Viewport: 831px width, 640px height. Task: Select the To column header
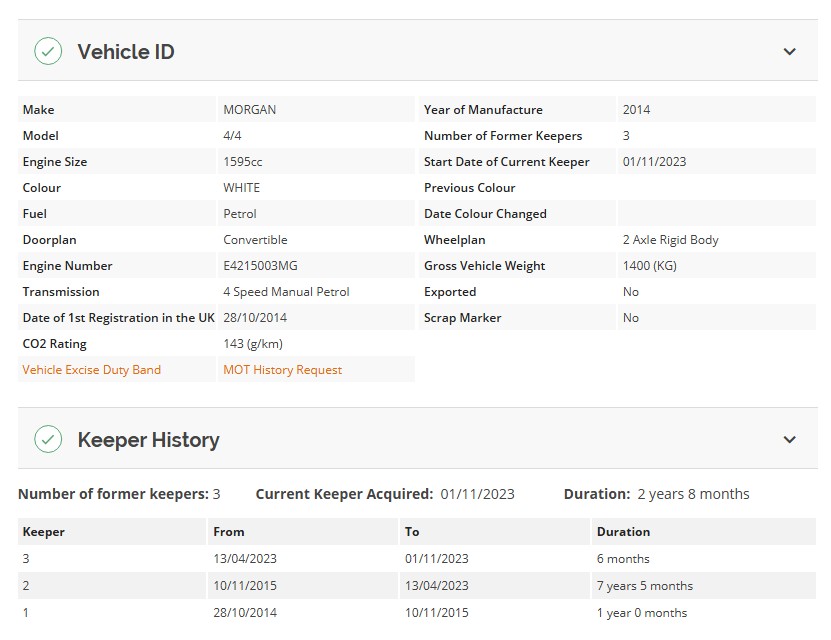(x=412, y=532)
